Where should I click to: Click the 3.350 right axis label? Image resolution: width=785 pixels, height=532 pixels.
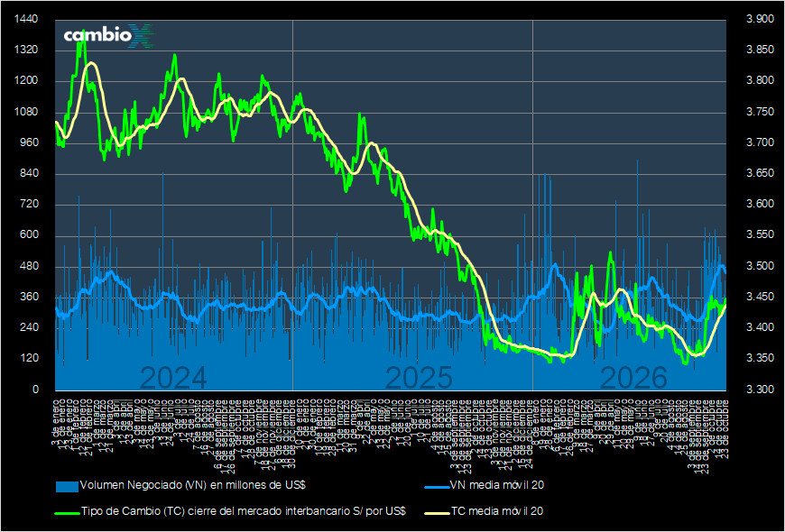(x=760, y=359)
